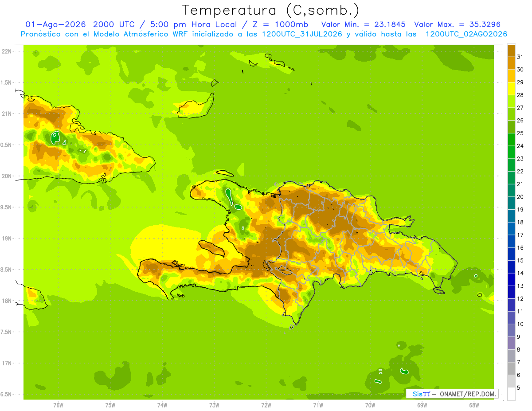
Task: Pick the colorbar swatch between 24 and 25
Action: pos(511,140)
